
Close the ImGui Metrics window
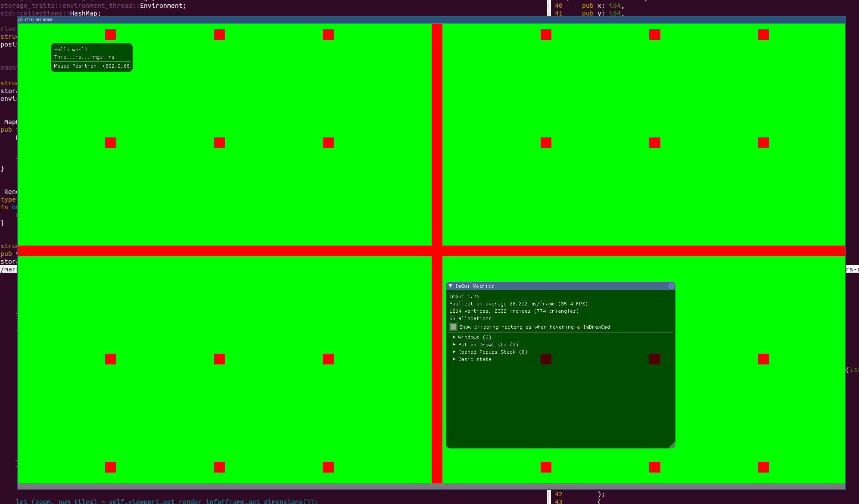point(671,286)
